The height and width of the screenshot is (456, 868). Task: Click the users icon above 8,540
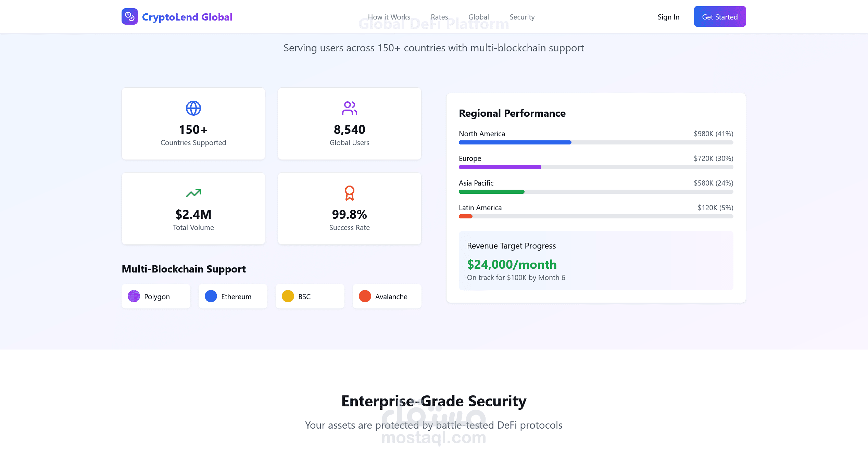click(350, 108)
